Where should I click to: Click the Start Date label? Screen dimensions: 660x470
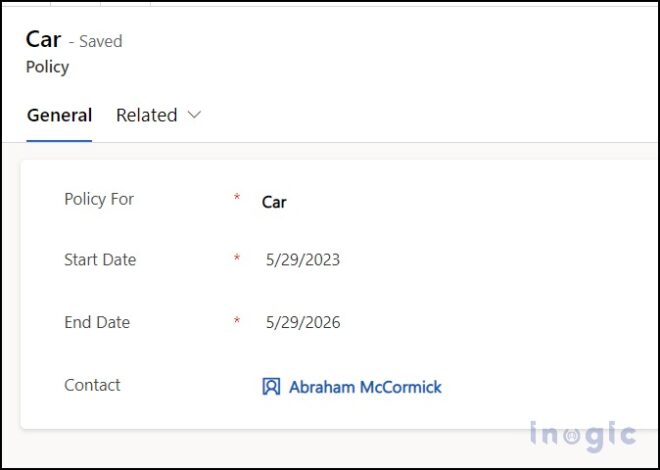click(x=100, y=260)
